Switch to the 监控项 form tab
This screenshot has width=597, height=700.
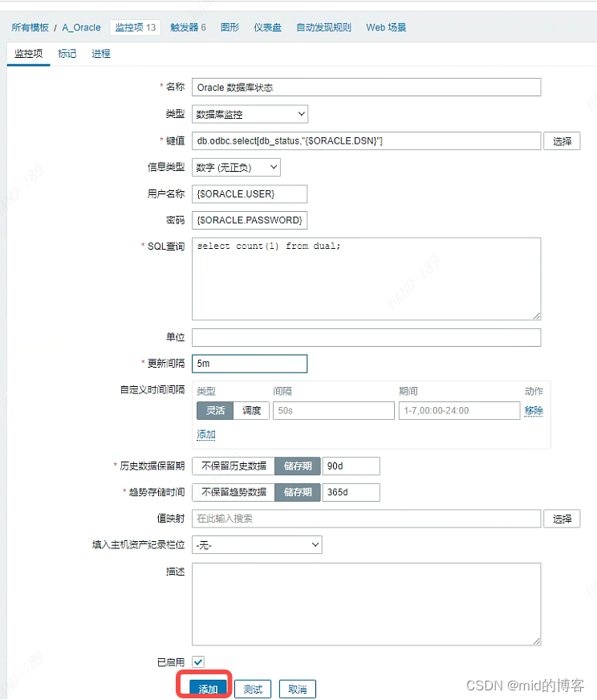(x=29, y=54)
